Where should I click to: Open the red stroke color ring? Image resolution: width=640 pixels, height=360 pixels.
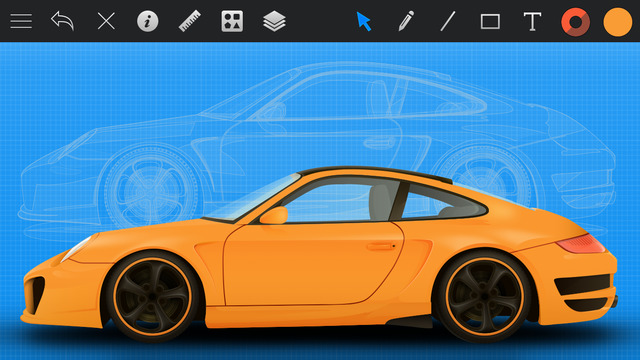(x=576, y=22)
